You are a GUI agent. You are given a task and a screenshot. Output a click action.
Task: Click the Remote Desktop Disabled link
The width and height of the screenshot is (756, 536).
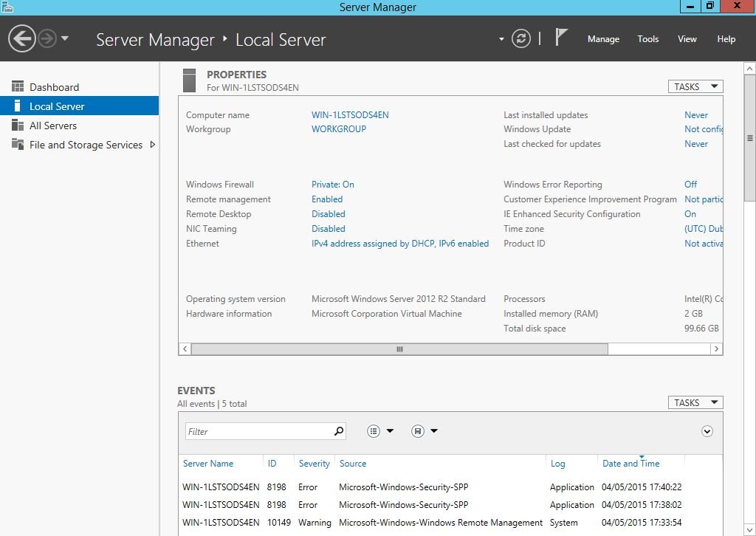[x=328, y=214]
